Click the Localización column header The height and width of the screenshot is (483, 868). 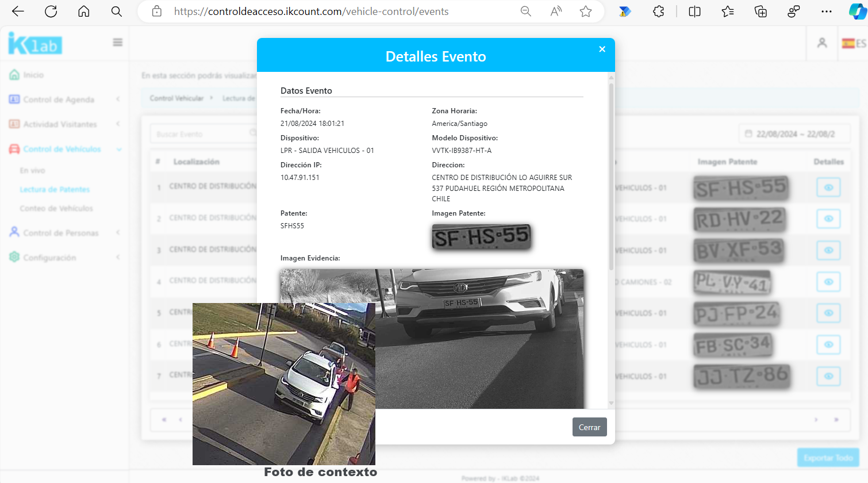[197, 162]
